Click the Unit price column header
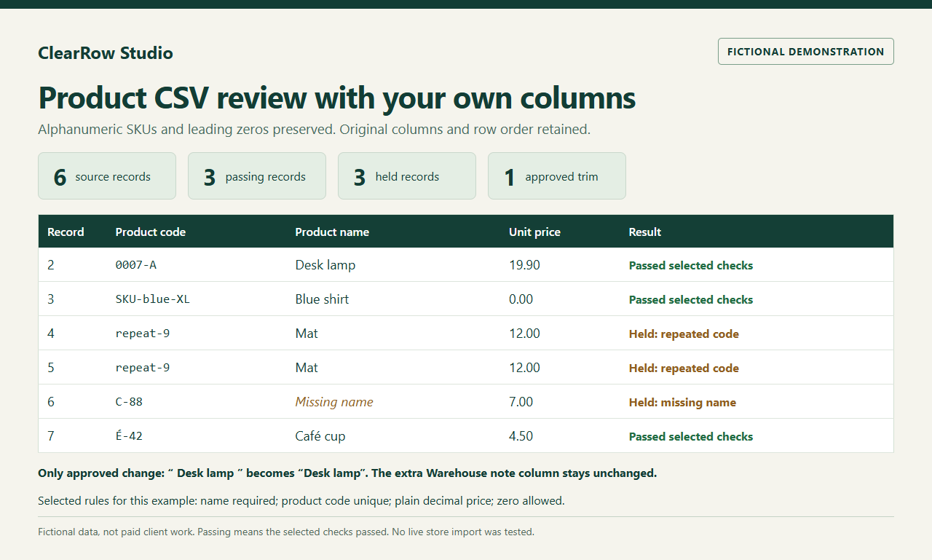Image resolution: width=932 pixels, height=560 pixels. click(534, 232)
